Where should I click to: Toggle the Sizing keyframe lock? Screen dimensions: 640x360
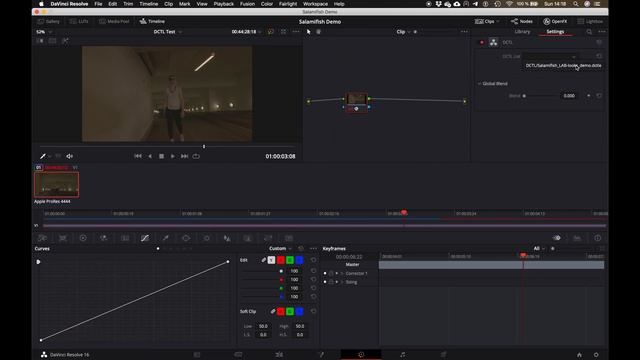click(x=331, y=282)
